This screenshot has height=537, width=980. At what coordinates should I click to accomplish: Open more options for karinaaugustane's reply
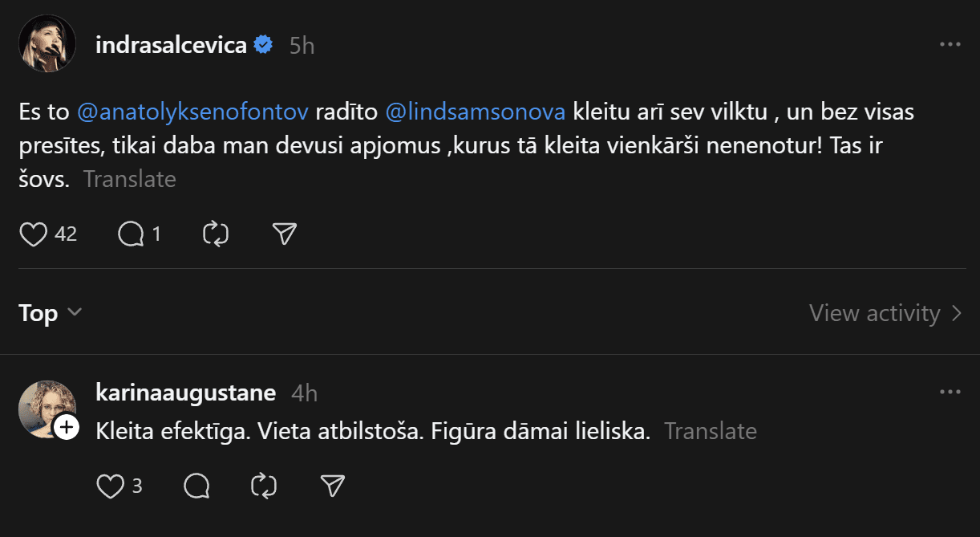pyautogui.click(x=950, y=393)
